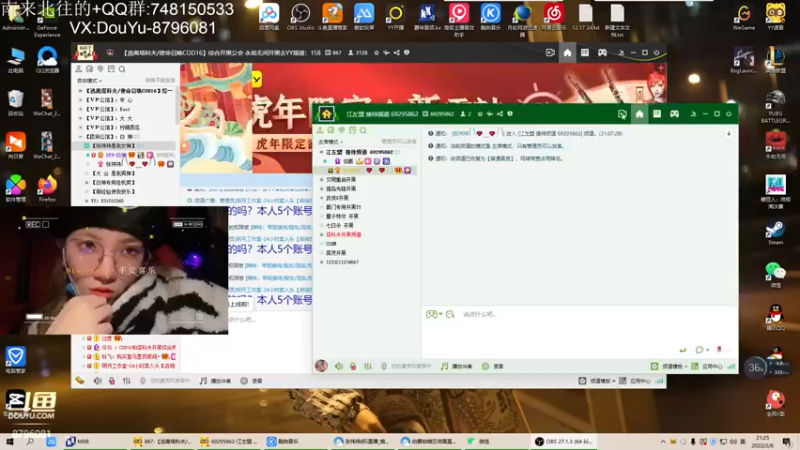Expand the 武侠3开黑 channel
The height and width of the screenshot is (450, 800).
pos(321,198)
